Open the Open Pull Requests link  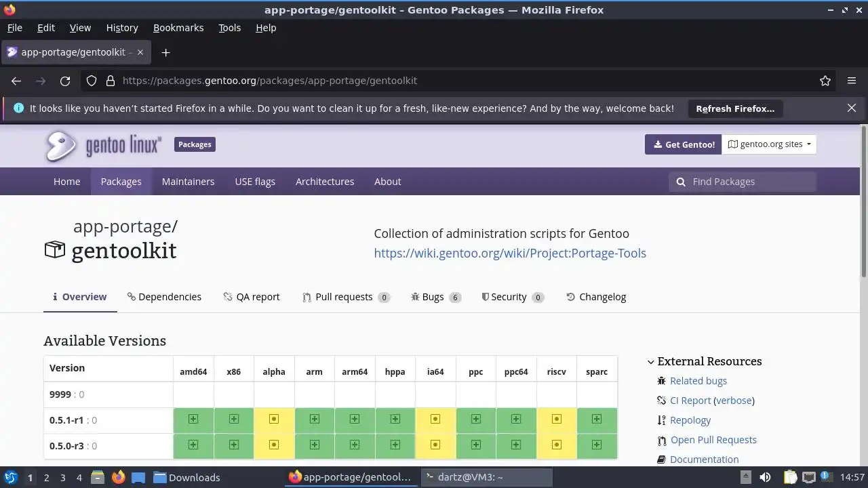(713, 440)
